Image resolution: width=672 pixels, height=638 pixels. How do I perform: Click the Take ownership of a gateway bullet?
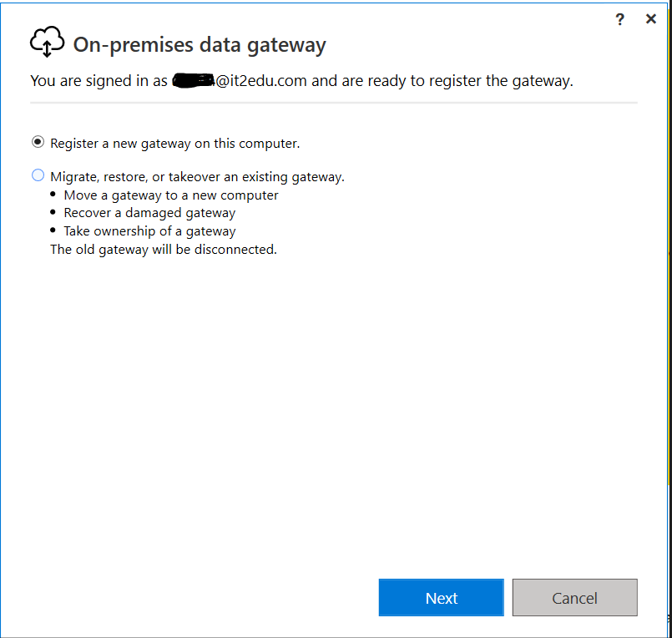point(149,230)
